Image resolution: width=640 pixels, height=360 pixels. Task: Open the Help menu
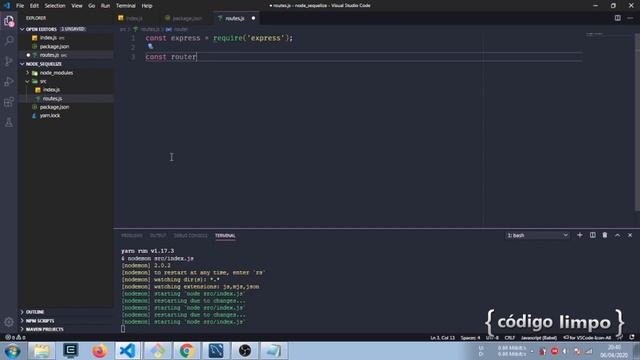147,6
